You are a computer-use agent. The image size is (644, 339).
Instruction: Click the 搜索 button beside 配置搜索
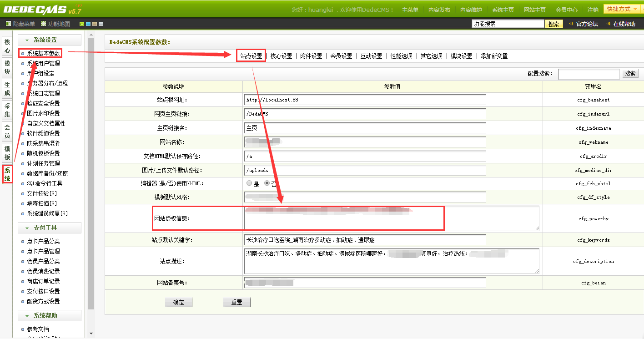(630, 74)
